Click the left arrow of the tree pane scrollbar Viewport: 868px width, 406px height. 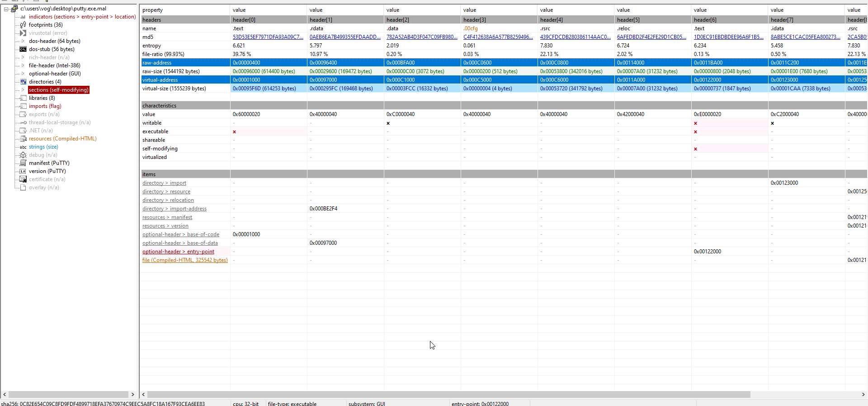point(5,394)
